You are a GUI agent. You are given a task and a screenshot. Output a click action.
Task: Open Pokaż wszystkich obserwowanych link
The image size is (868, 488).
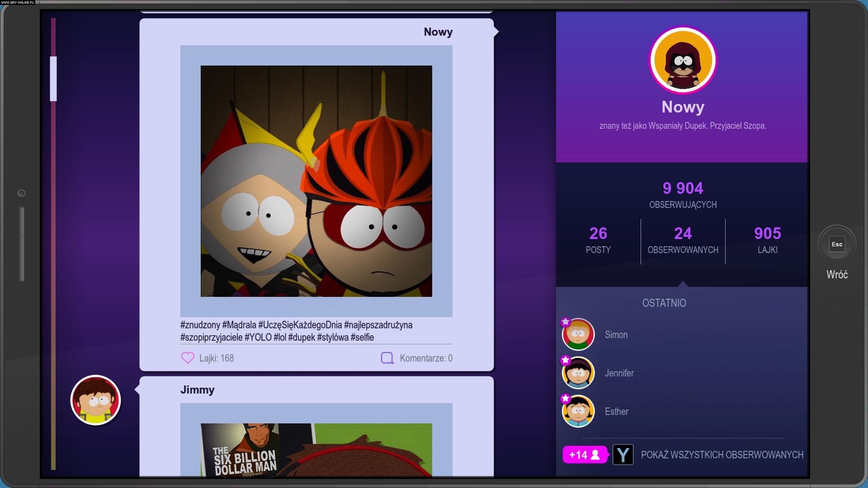pyautogui.click(x=722, y=455)
